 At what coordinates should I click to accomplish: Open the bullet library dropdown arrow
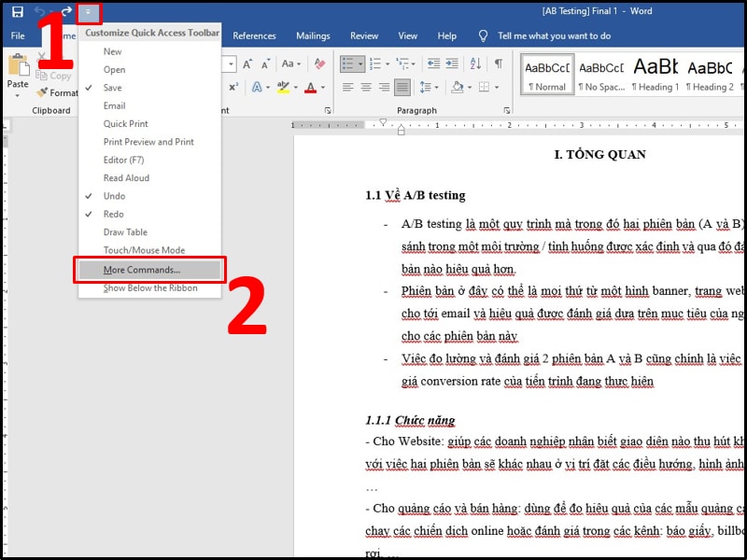[x=360, y=63]
